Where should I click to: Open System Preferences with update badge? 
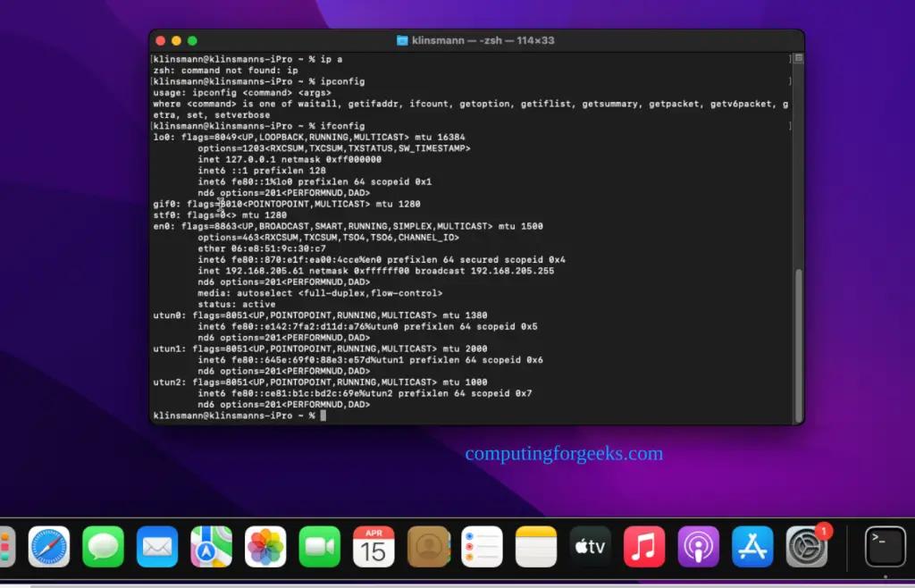point(807,547)
